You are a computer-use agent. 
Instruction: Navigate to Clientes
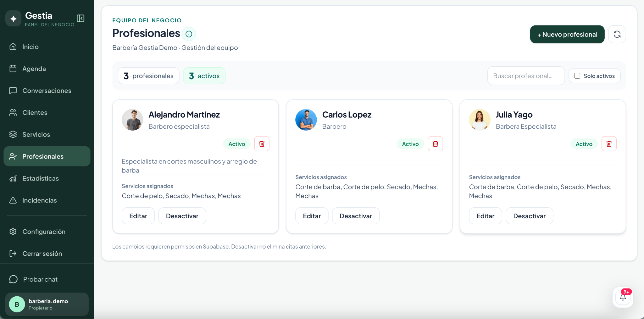47,113
